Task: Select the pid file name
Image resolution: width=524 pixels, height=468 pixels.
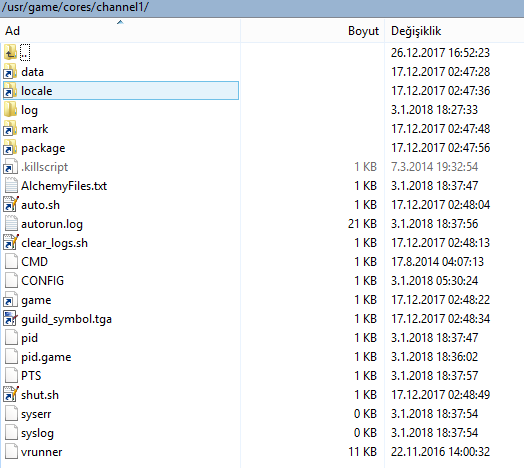Action: [x=29, y=338]
